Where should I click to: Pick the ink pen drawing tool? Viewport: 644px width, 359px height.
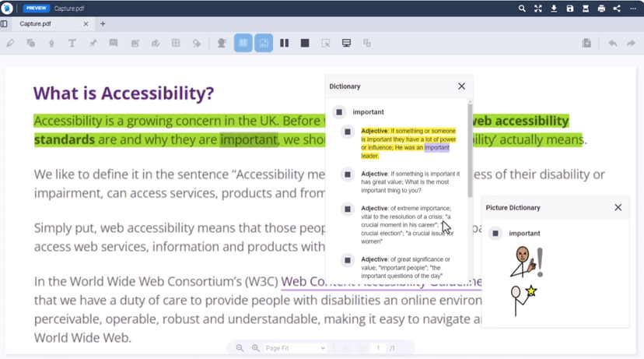(x=51, y=43)
